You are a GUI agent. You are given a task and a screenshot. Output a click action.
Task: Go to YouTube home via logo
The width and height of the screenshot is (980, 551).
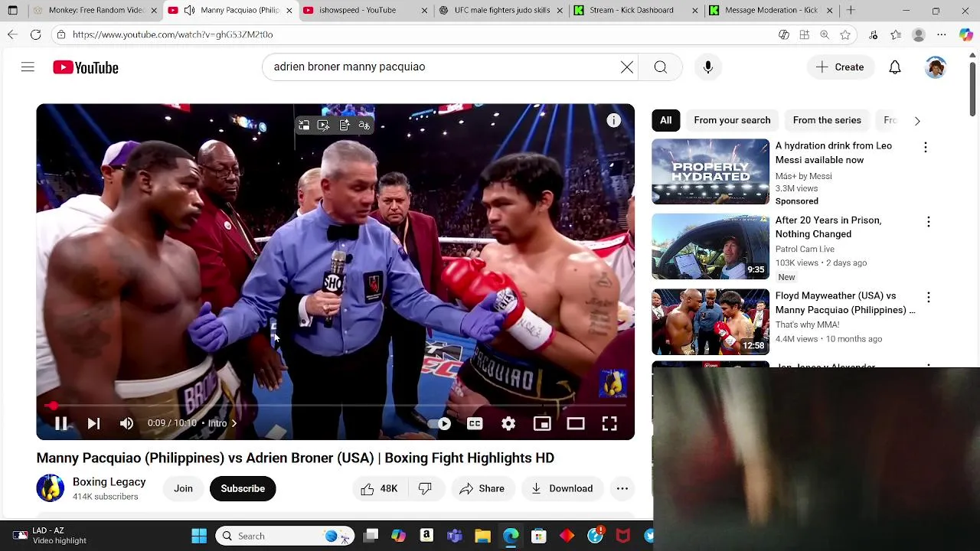coord(86,67)
